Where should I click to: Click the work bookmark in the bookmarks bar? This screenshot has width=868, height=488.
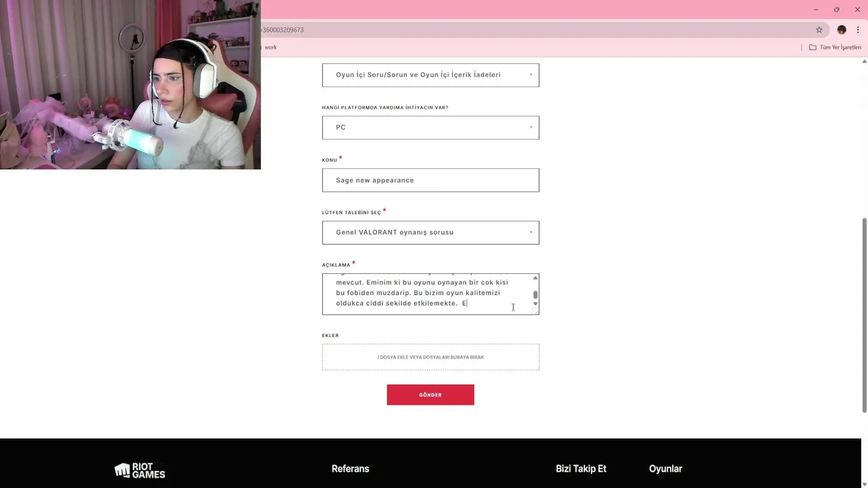click(271, 47)
